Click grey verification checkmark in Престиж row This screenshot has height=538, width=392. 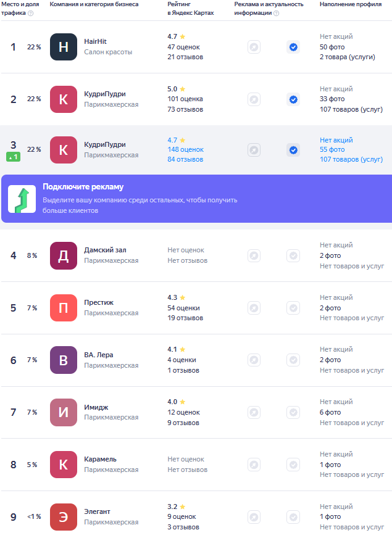click(x=293, y=308)
